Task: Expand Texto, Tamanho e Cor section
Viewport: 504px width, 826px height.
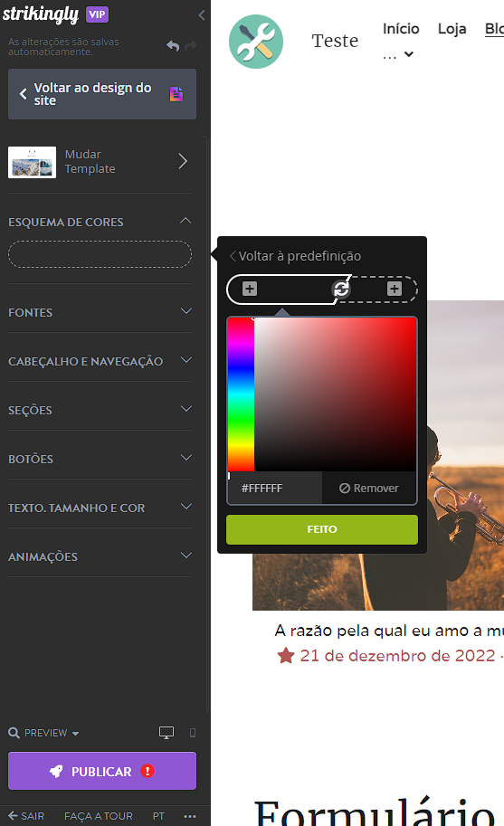Action: click(x=185, y=507)
